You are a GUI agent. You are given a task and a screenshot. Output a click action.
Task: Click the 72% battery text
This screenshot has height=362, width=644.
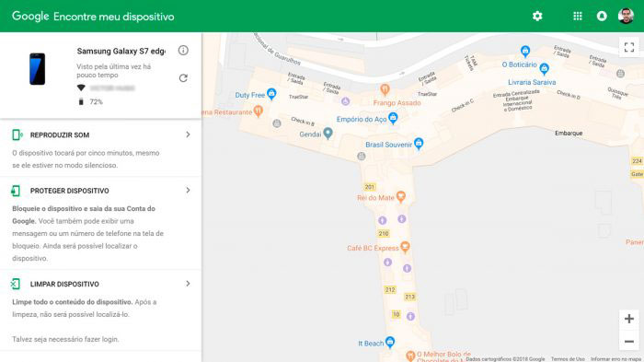pos(96,101)
